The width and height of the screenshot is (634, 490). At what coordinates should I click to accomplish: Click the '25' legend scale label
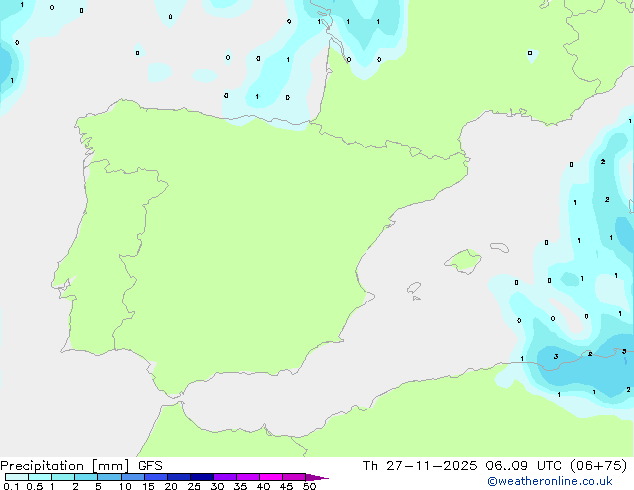click(194, 486)
